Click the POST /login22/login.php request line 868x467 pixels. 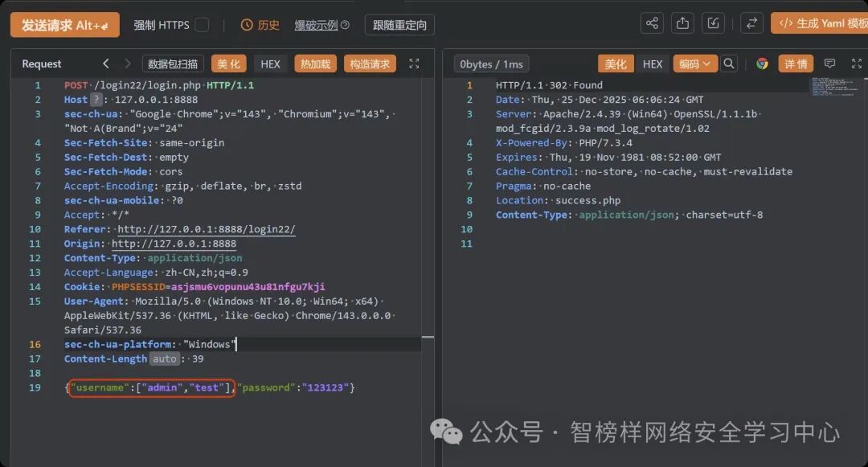(x=159, y=85)
